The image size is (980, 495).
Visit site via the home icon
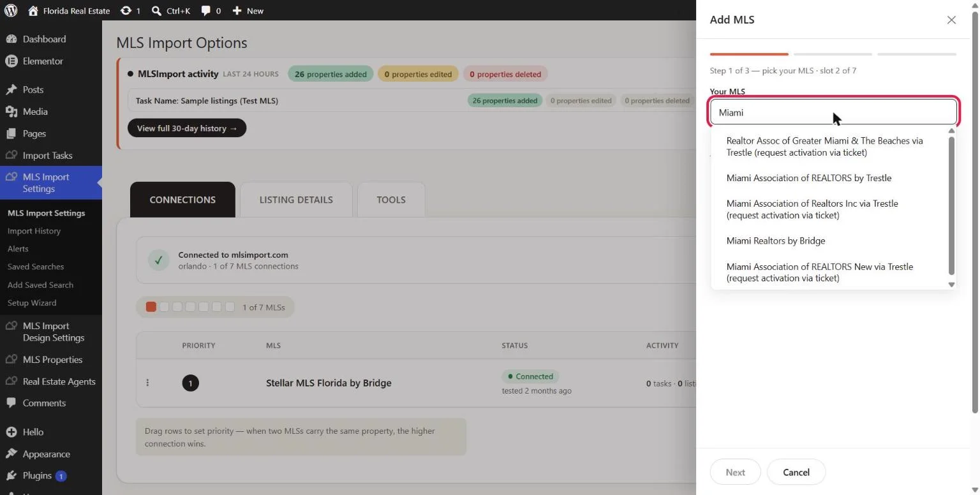(33, 11)
